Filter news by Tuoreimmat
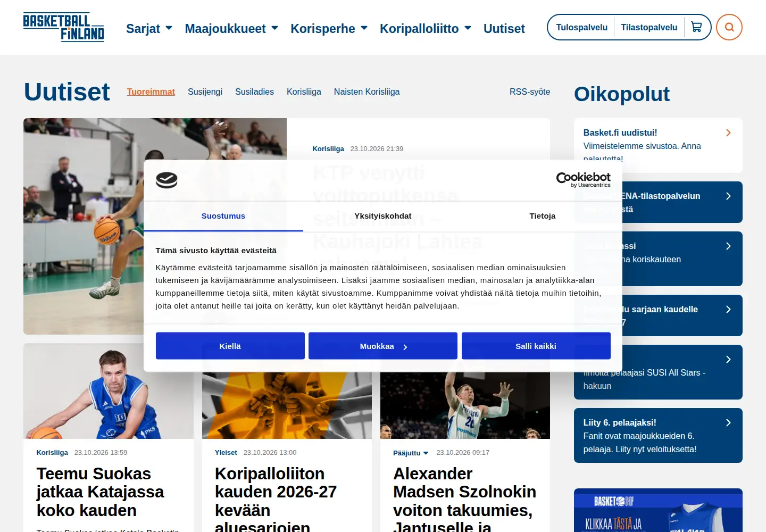The image size is (766, 532). pos(151,92)
